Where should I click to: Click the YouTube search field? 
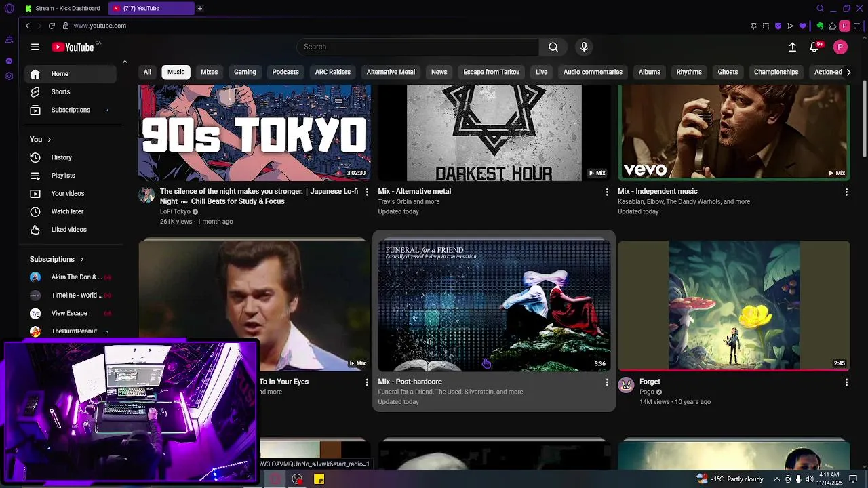coord(418,47)
